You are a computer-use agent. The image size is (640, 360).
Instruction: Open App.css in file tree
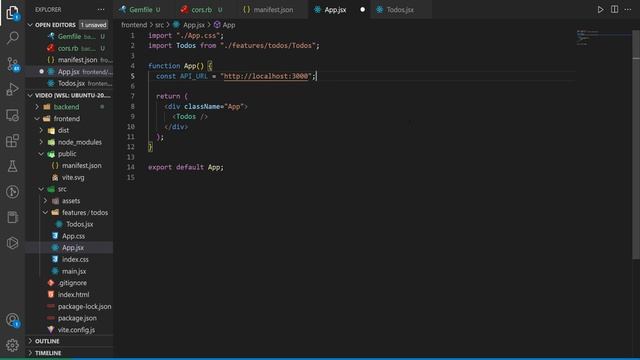73,236
